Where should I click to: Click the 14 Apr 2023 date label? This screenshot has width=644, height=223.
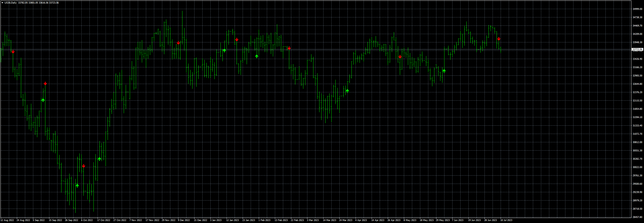click(378, 220)
